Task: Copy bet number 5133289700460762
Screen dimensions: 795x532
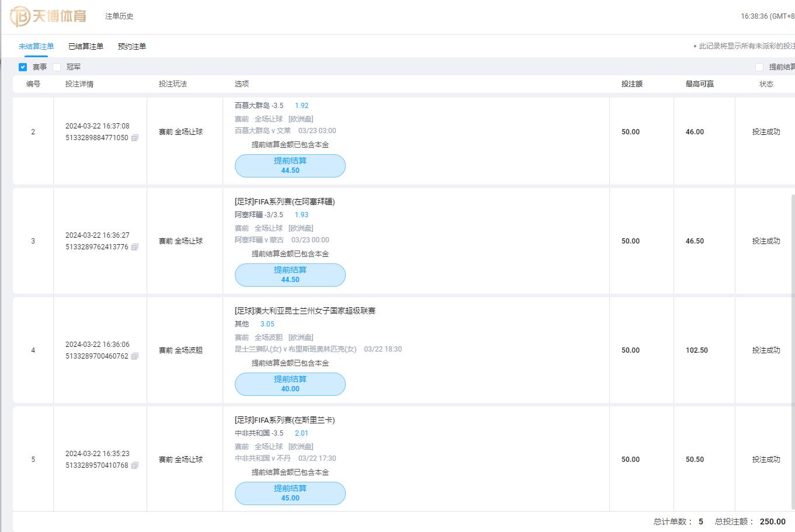Action: click(135, 356)
